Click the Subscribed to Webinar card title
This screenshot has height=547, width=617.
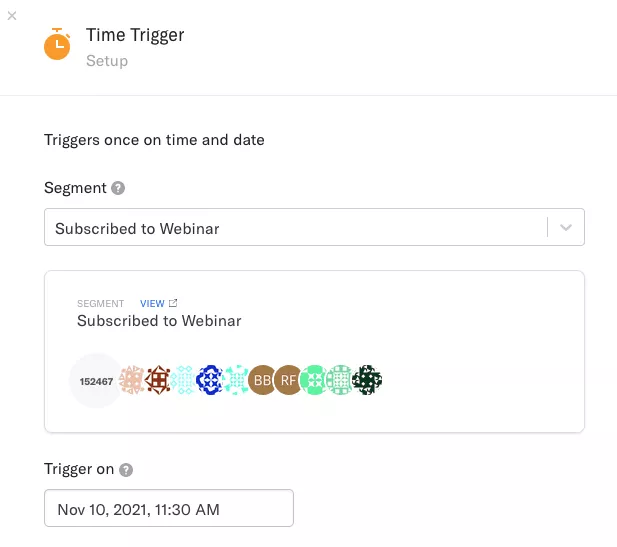(159, 321)
